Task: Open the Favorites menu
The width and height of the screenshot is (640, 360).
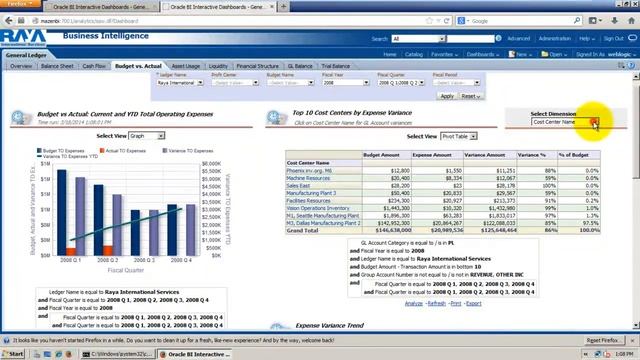Action: coord(444,54)
